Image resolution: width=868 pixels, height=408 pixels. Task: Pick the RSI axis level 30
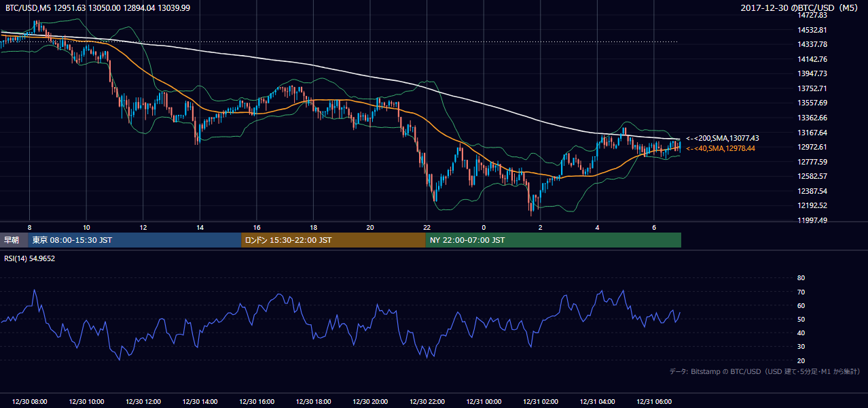(x=801, y=346)
